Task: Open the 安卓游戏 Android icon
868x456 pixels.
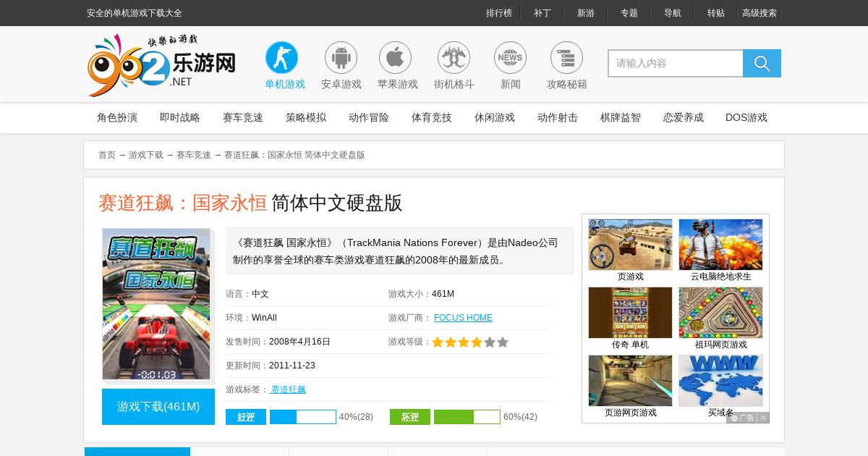Action: click(x=341, y=57)
